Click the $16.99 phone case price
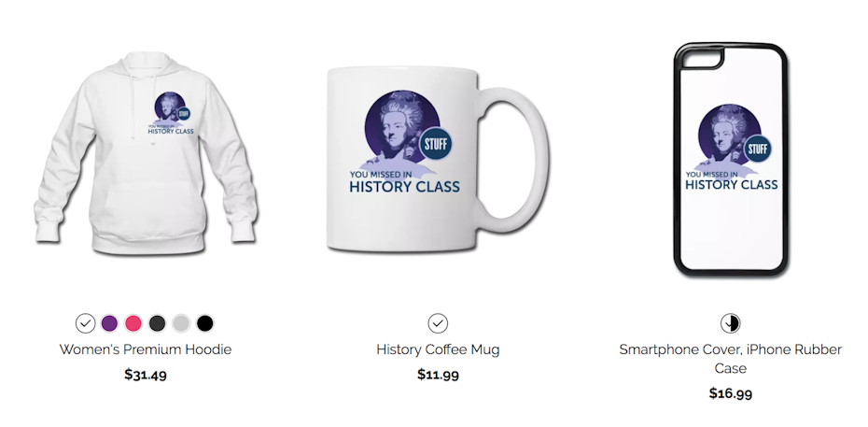The width and height of the screenshot is (868, 427). point(731,393)
